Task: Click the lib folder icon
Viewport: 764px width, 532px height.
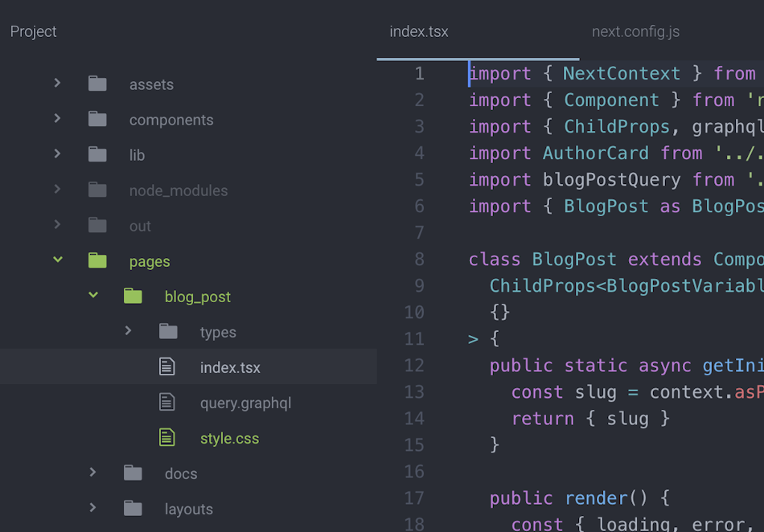Action: point(97,154)
